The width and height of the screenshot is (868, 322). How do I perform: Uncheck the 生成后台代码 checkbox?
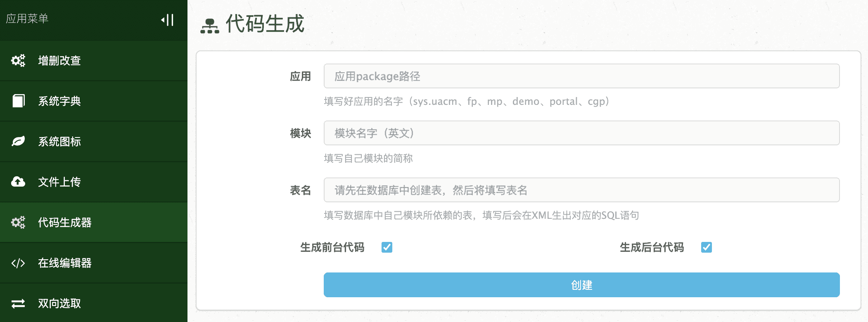707,247
